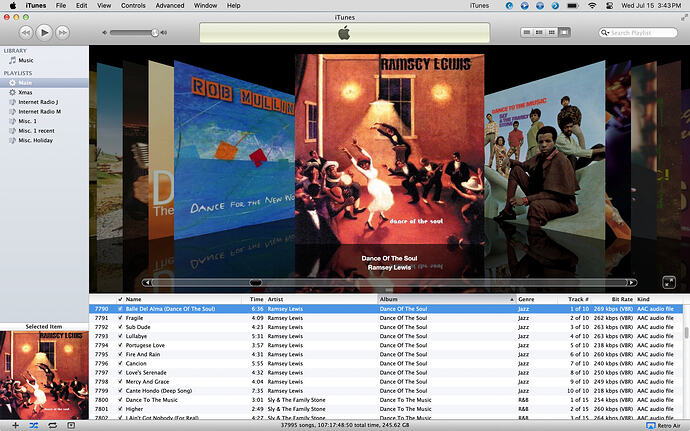Click the Search Playlist field
This screenshot has width=690, height=431.
click(x=638, y=33)
